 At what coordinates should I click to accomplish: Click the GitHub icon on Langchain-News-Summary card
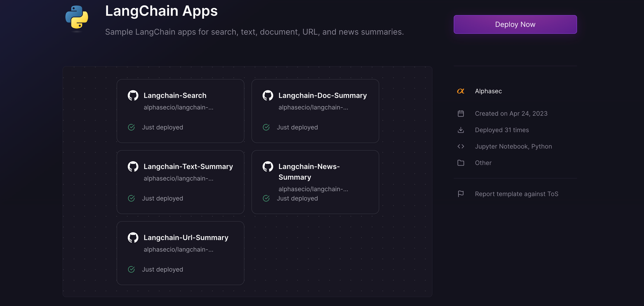pyautogui.click(x=268, y=166)
